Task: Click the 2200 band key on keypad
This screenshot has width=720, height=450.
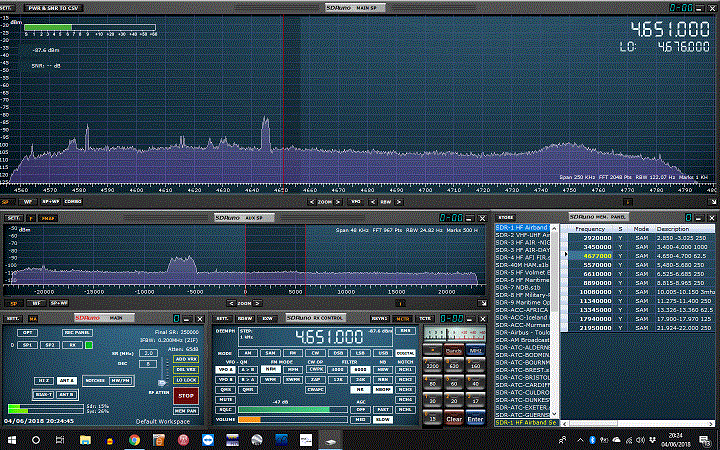Action: [432, 366]
